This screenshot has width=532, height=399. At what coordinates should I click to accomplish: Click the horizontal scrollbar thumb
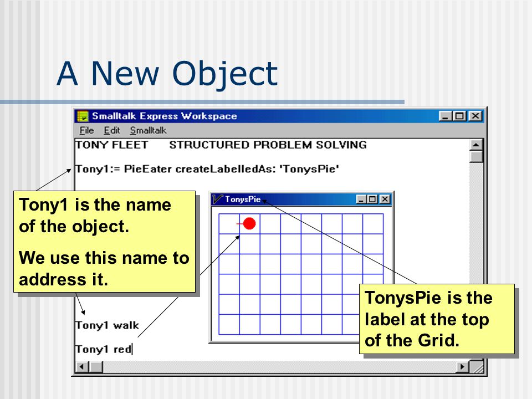coord(96,367)
